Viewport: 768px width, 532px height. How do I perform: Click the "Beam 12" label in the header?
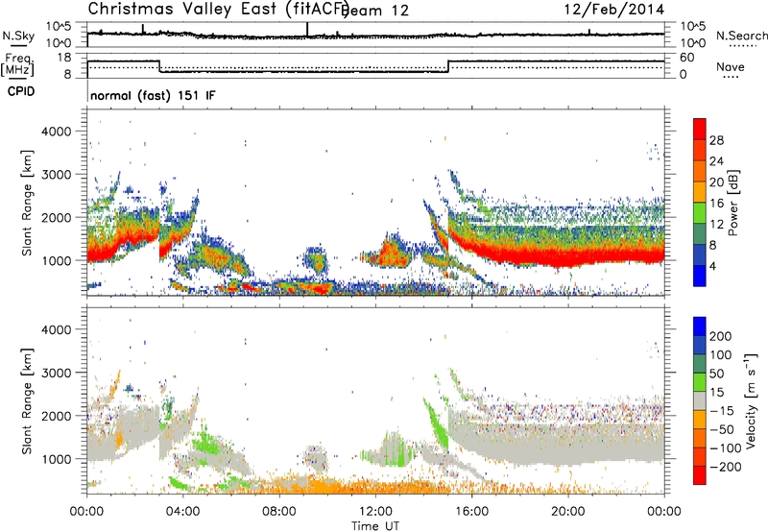pos(374,11)
